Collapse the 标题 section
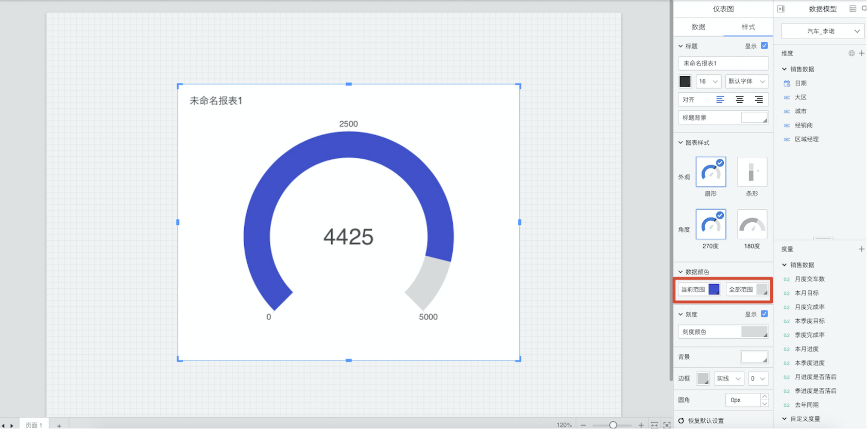Image resolution: width=868 pixels, height=429 pixels. [680, 46]
